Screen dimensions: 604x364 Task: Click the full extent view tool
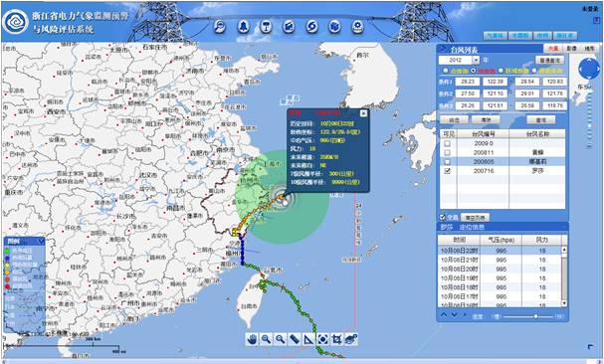322,339
